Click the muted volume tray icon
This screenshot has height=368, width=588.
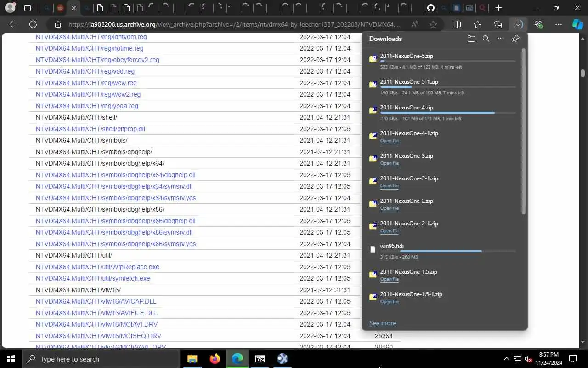click(529, 359)
